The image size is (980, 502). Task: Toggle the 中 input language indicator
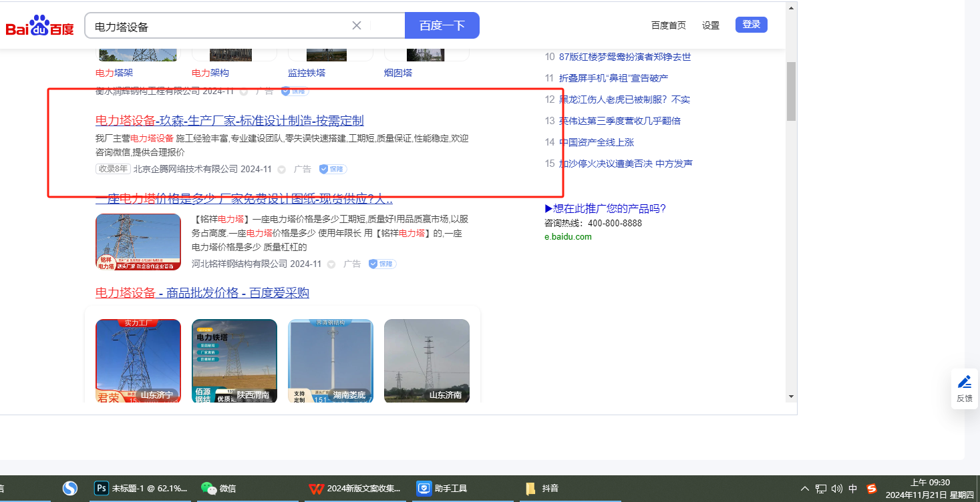(853, 489)
